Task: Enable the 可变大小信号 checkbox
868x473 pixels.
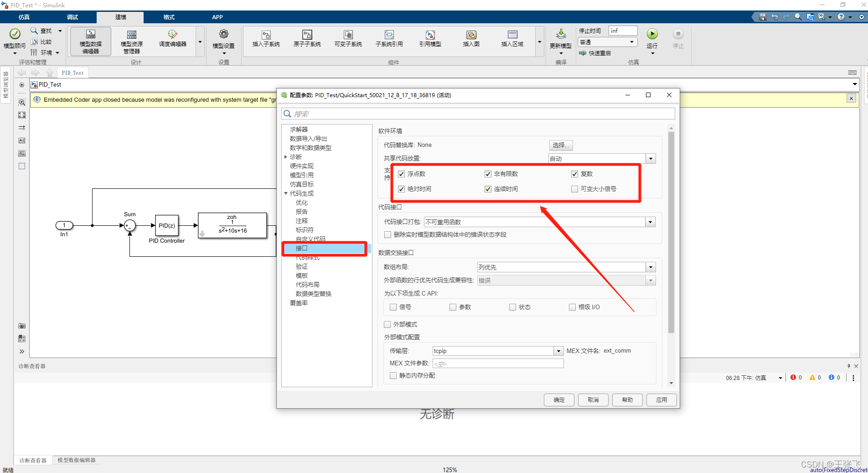Action: coord(575,189)
